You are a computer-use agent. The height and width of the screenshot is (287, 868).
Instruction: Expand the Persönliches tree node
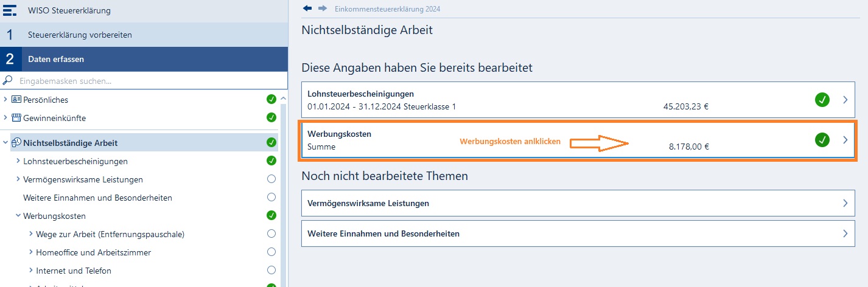(x=5, y=99)
